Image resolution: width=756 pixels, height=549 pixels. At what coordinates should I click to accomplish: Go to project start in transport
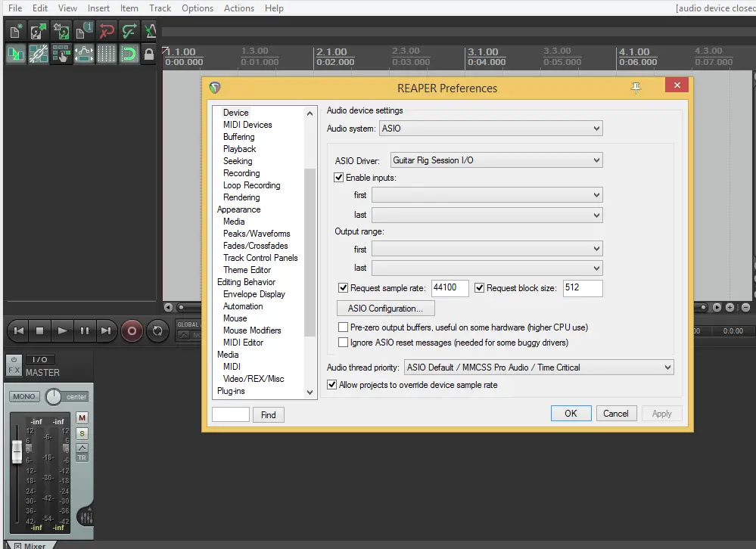(x=19, y=331)
